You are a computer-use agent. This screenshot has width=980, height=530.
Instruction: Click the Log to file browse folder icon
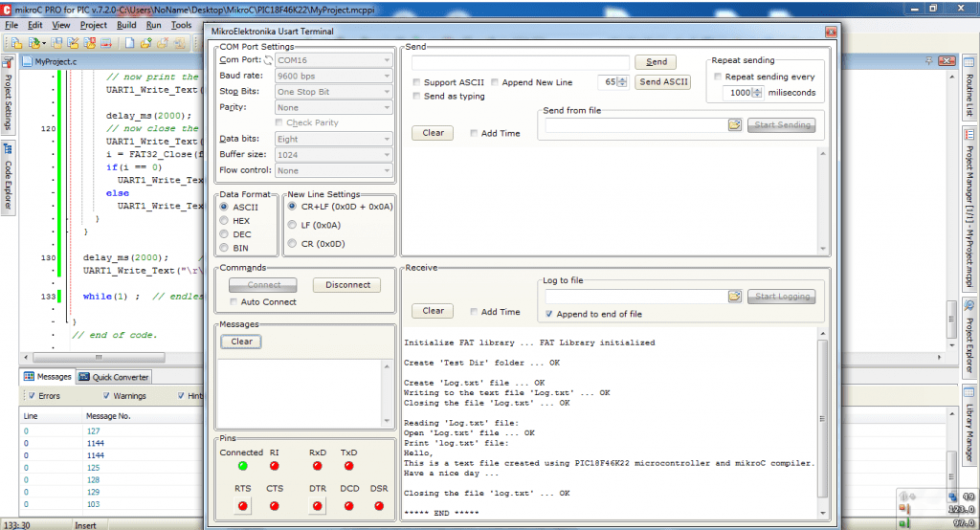734,297
